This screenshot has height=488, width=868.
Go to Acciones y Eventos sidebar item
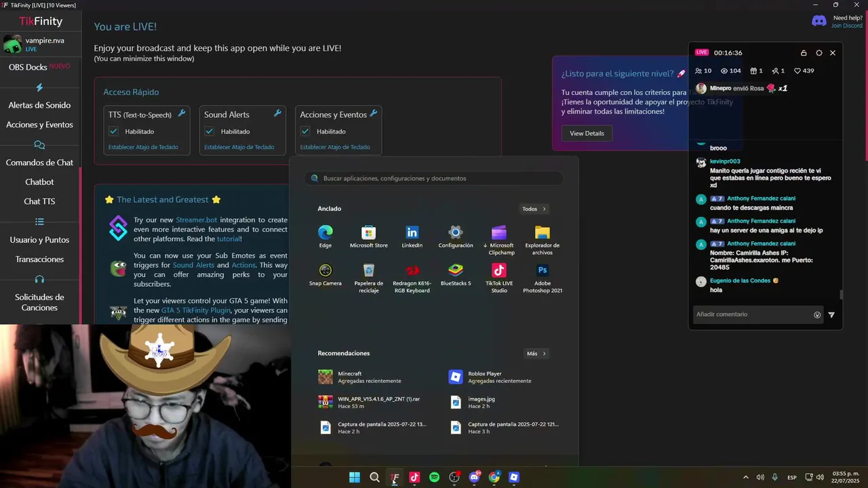[x=39, y=125]
